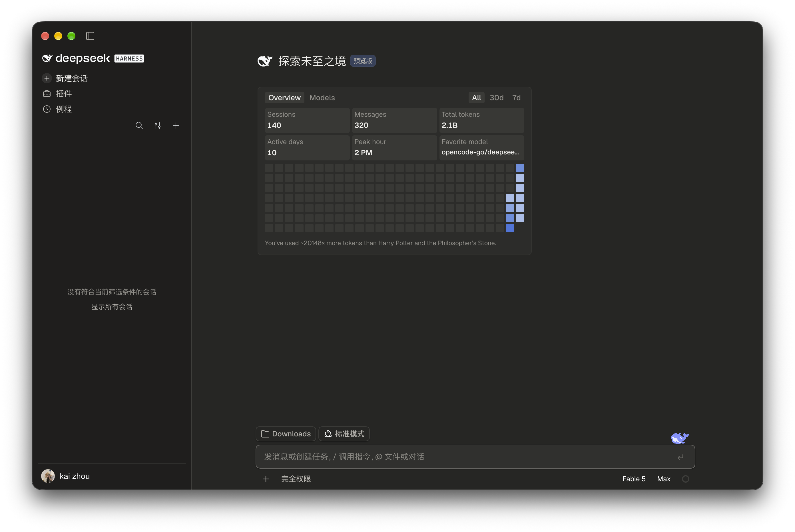Viewport: 795px width, 532px height.
Task: Select the 7d time range
Action: pyautogui.click(x=516, y=98)
